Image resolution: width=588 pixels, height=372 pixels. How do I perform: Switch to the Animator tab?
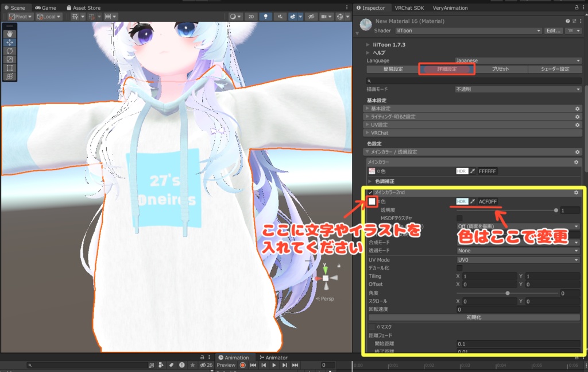point(274,358)
